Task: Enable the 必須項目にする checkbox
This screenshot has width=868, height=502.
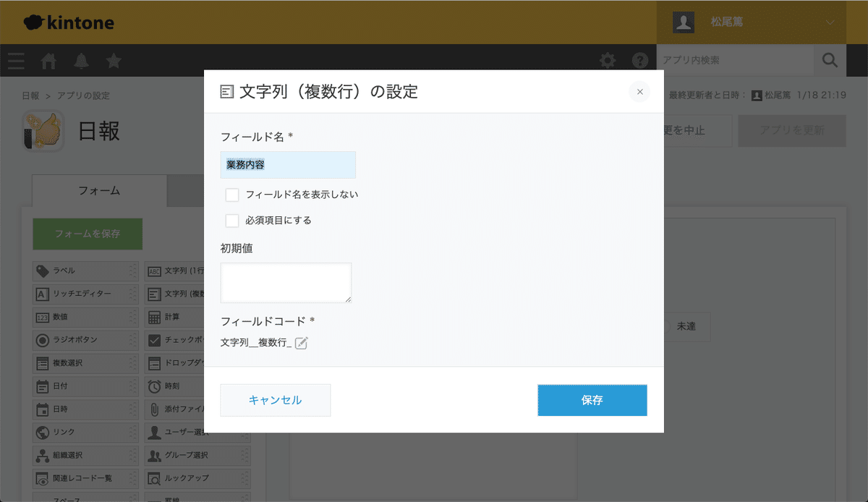Action: (x=232, y=220)
